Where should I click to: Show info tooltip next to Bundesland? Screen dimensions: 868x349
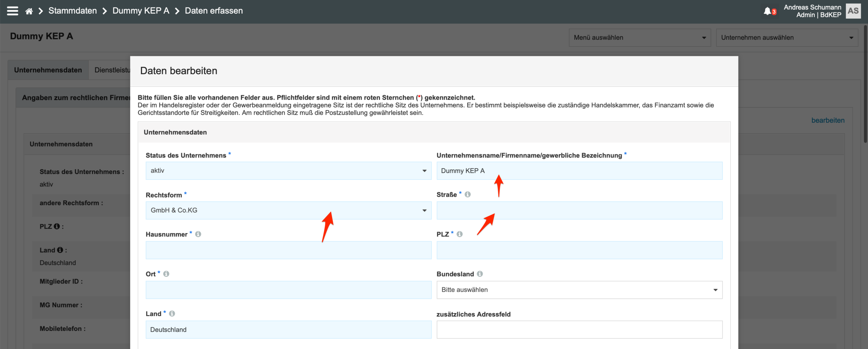(x=480, y=274)
